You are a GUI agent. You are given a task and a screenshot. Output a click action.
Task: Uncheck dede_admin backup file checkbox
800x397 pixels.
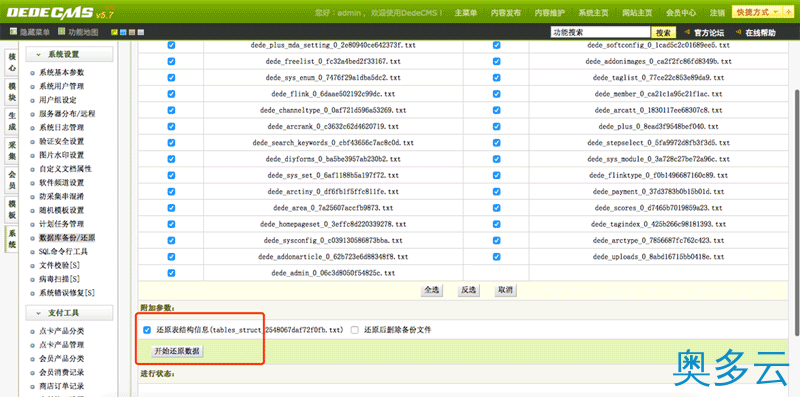coord(171,273)
